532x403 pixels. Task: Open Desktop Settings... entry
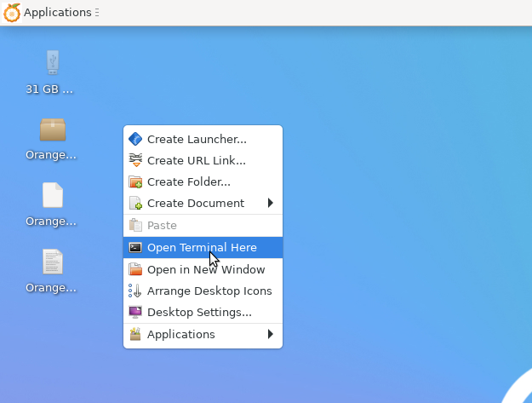(x=203, y=312)
